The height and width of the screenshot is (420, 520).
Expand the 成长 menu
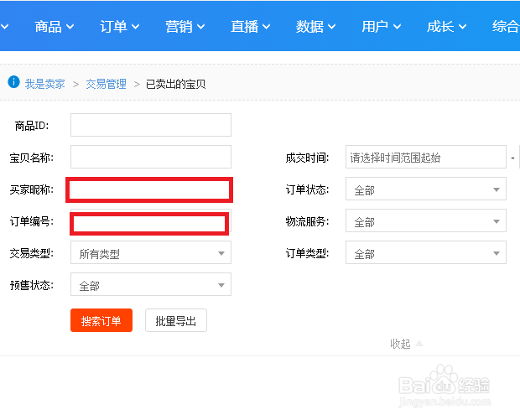445,27
